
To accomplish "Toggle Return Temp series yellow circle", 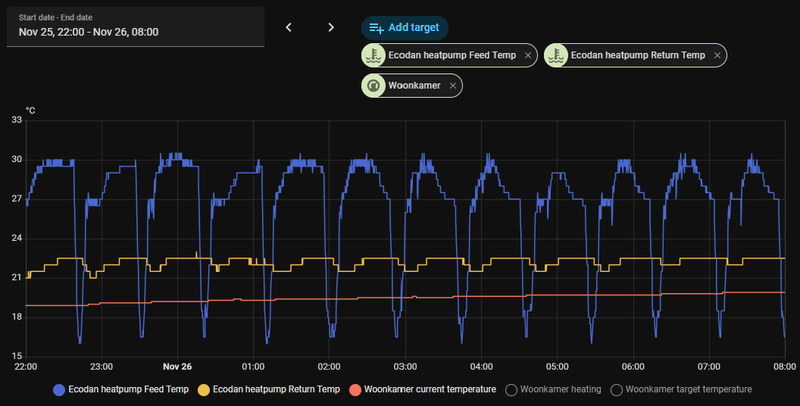I will pyautogui.click(x=204, y=390).
